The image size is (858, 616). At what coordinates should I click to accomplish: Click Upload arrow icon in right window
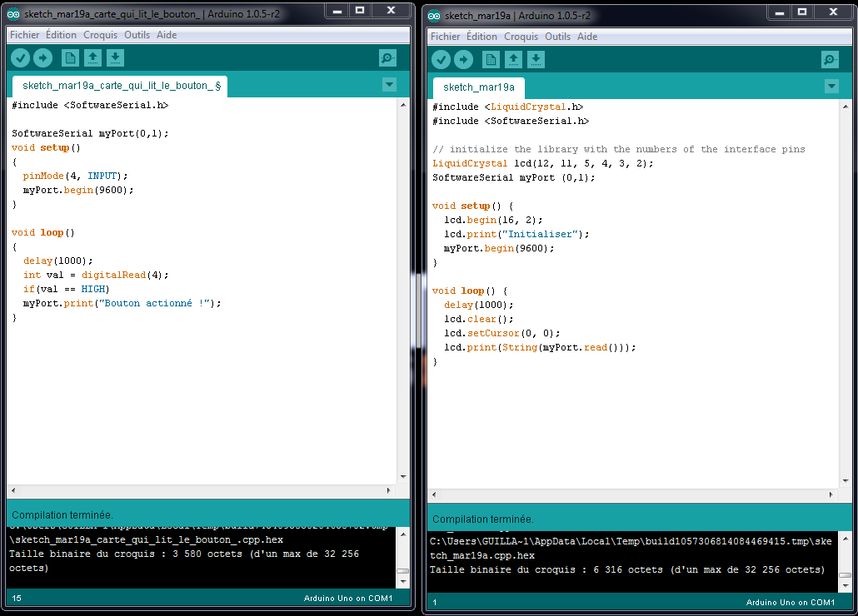coord(463,60)
